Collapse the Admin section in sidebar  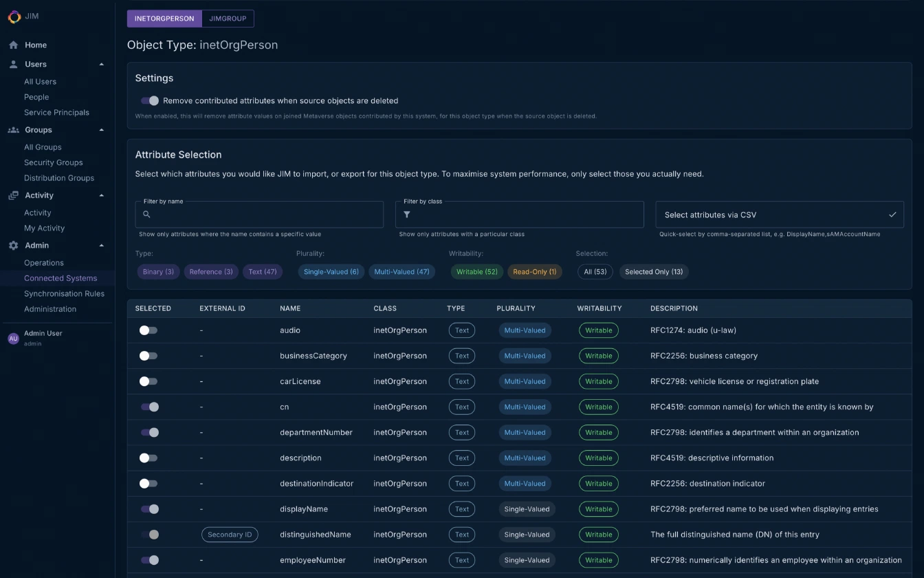(x=101, y=245)
